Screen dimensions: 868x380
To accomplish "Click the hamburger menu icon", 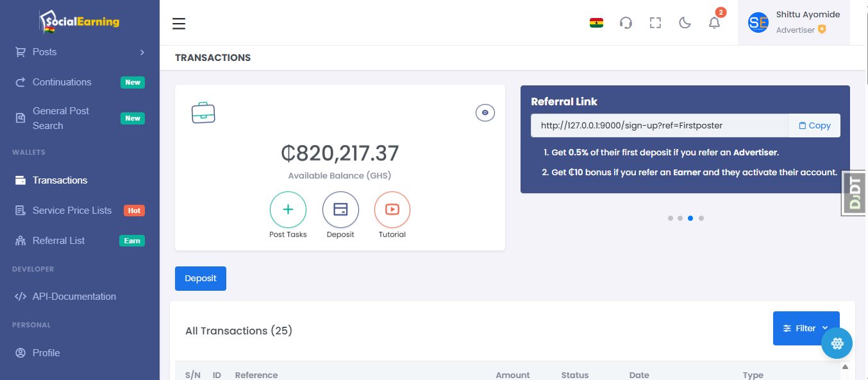I will point(179,24).
